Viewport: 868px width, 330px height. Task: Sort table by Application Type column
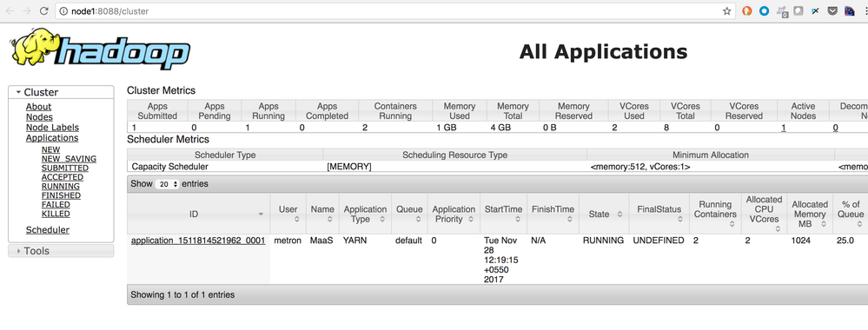365,214
